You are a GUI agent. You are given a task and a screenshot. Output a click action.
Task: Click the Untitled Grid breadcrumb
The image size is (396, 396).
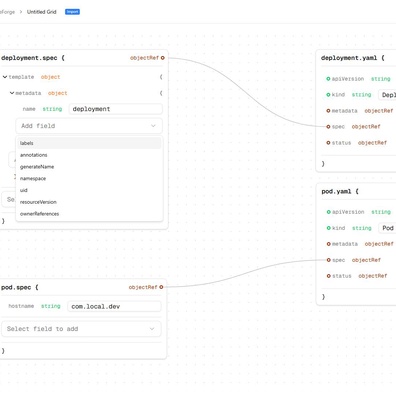(x=42, y=12)
